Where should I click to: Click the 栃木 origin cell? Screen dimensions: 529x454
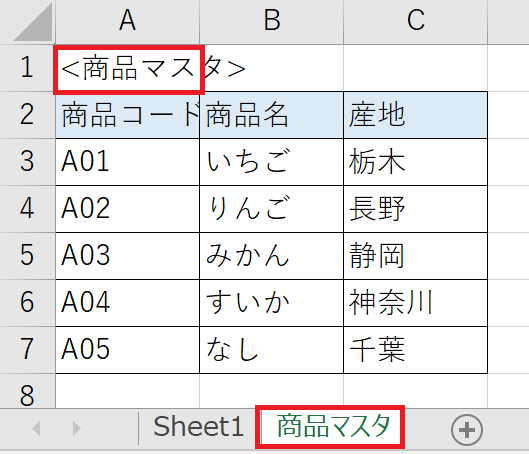coord(415,162)
